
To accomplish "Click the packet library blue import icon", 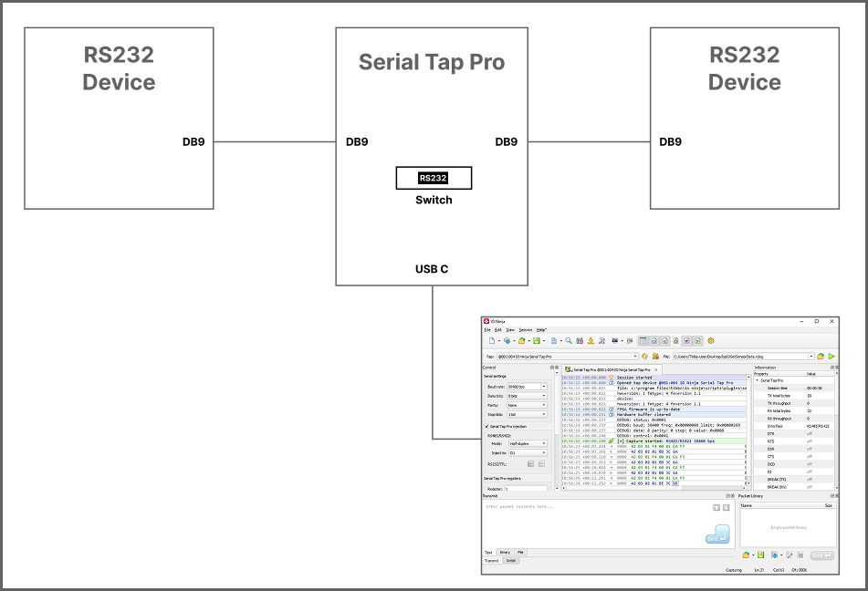I will [x=774, y=555].
